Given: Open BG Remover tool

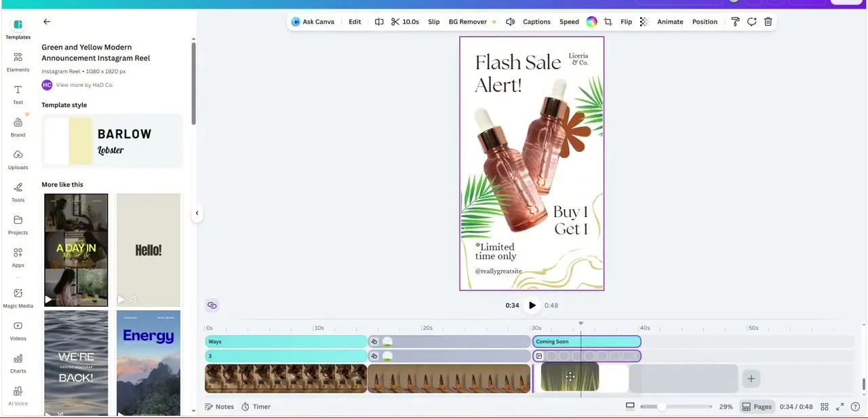Looking at the screenshot, I should tap(472, 22).
